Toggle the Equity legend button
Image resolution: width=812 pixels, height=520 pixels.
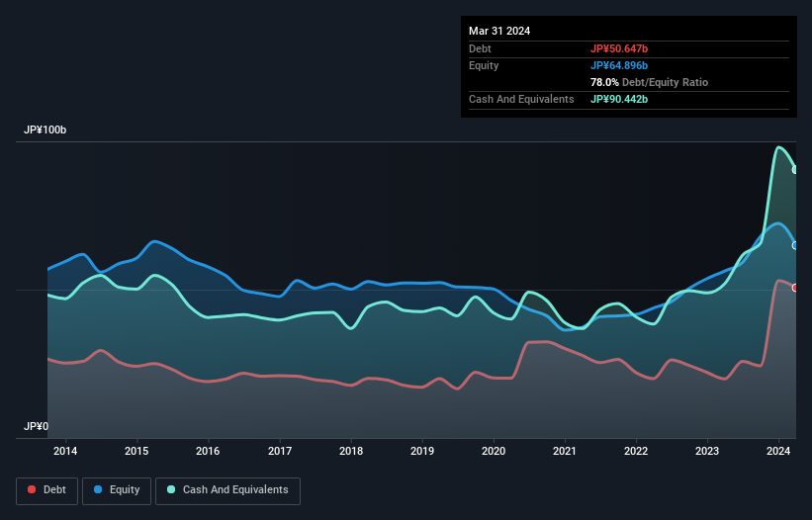117,490
